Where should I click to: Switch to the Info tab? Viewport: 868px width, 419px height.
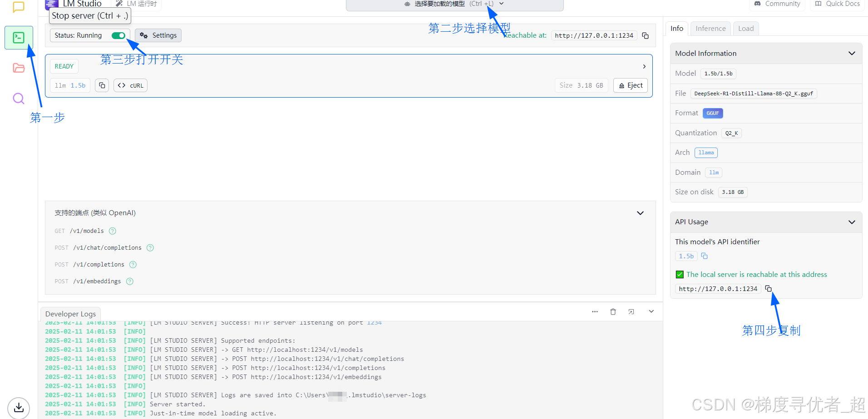[677, 29]
